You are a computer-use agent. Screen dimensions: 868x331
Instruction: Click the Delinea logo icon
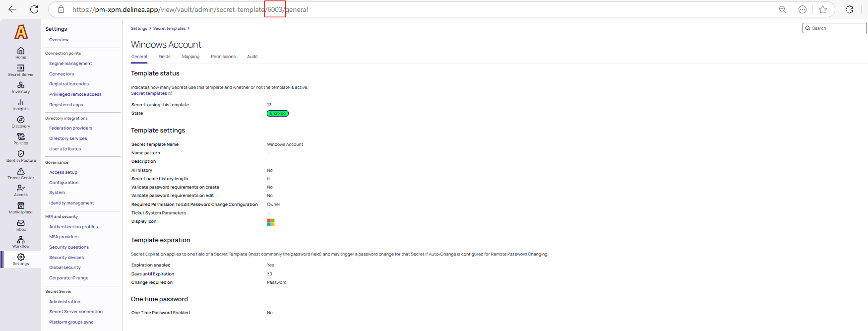click(x=21, y=32)
